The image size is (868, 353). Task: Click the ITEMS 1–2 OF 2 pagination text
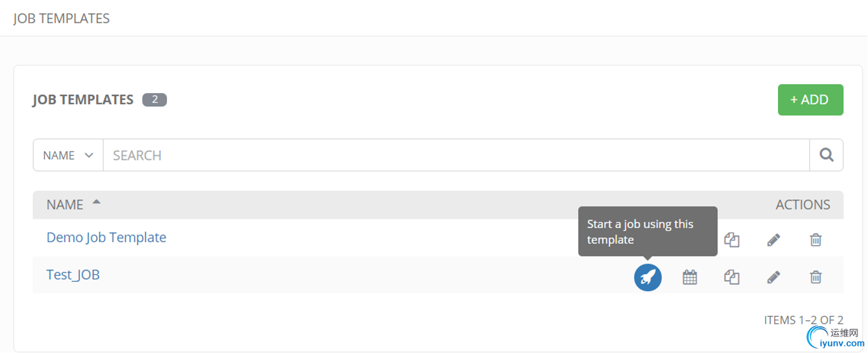point(803,320)
